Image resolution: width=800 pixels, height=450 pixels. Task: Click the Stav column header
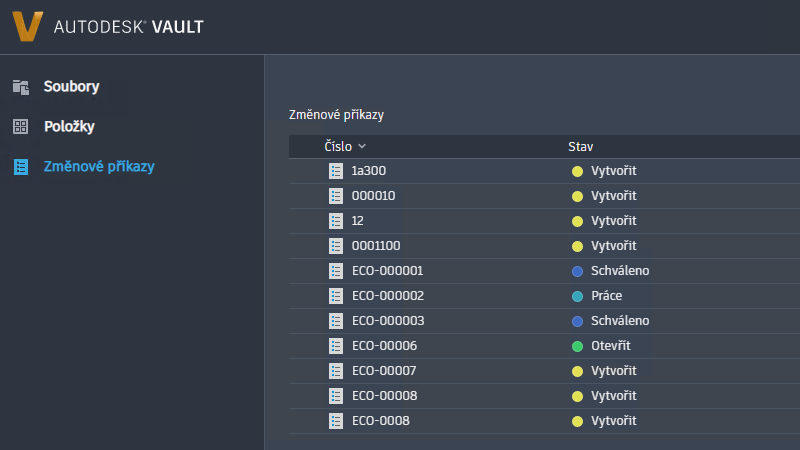(x=581, y=147)
